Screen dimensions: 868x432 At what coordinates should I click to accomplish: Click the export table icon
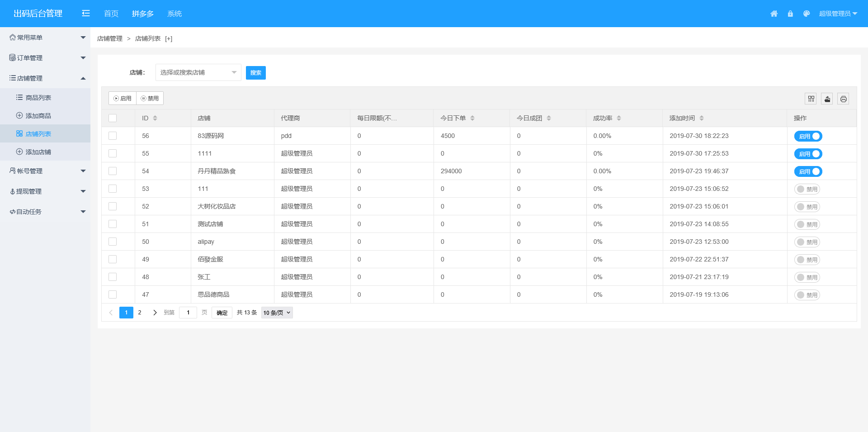827,99
